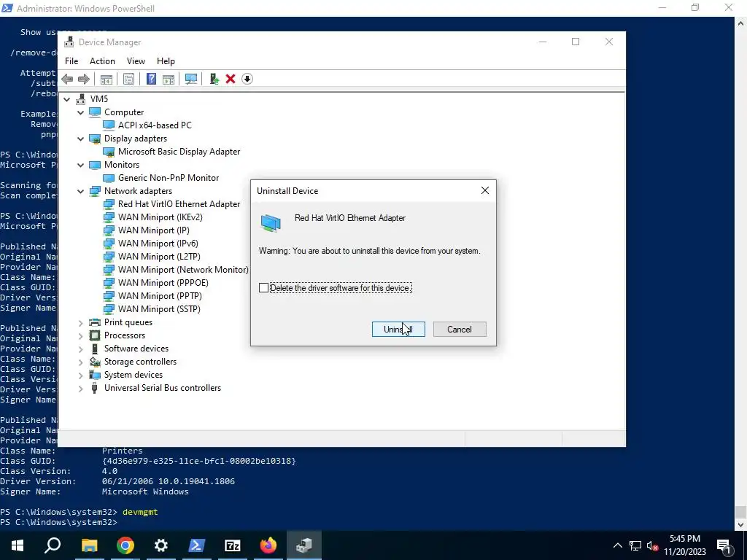747x560 pixels.
Task: Select Generic Non-PnP Monitor
Action: click(x=169, y=178)
